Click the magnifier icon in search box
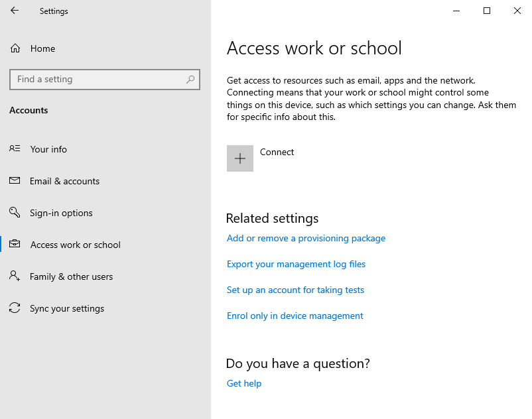Screen dimensions: 532x419 pyautogui.click(x=190, y=80)
